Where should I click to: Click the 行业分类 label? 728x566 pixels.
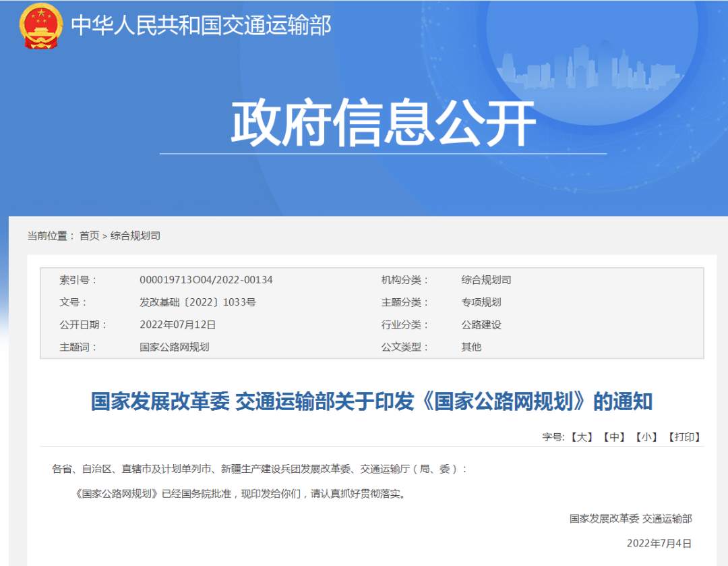pos(404,324)
